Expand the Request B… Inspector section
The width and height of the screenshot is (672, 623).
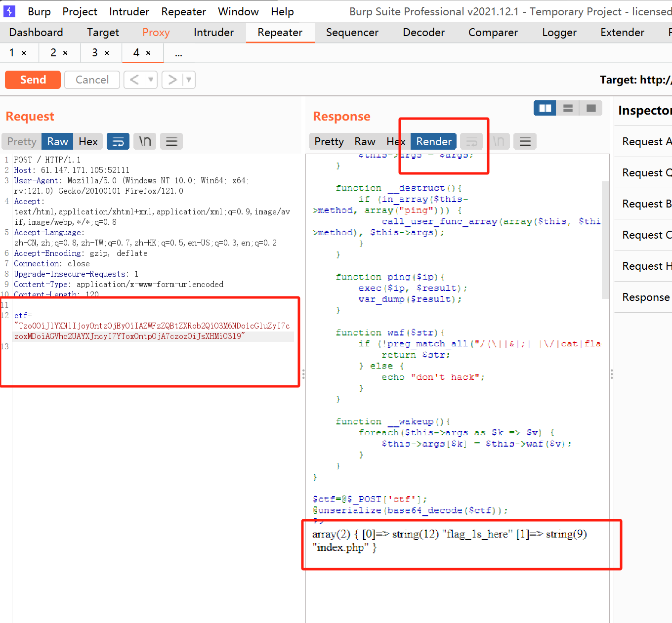coord(643,204)
